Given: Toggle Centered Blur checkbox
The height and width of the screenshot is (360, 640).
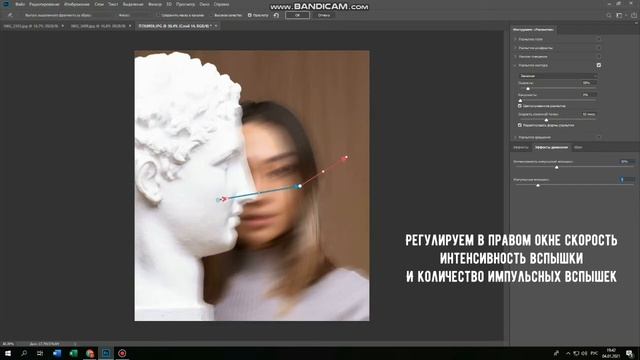Looking at the screenshot, I should point(520,106).
